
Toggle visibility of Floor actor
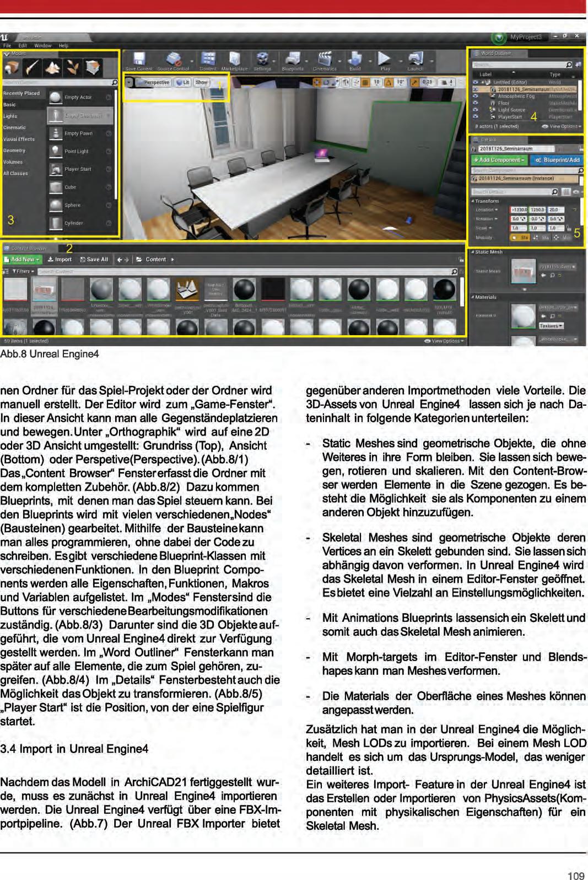(476, 103)
